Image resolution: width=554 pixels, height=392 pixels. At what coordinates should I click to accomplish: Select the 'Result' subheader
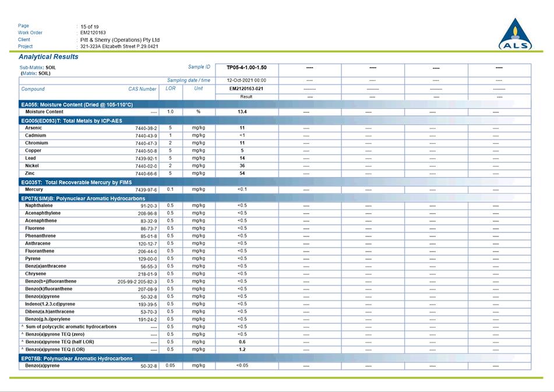point(246,97)
